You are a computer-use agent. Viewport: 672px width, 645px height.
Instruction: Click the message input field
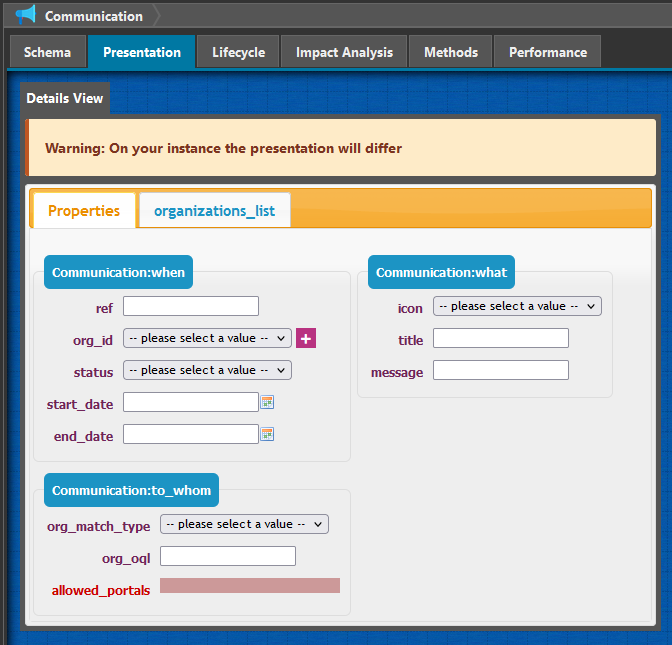tap(500, 370)
